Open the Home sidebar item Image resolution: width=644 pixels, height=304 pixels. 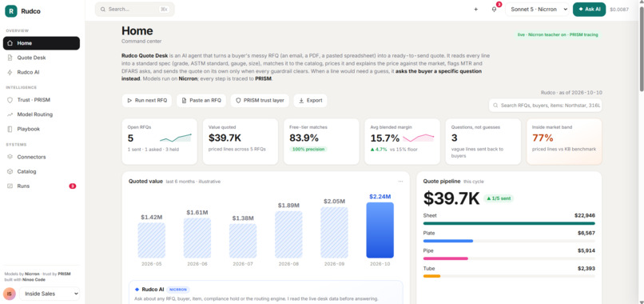tap(42, 43)
